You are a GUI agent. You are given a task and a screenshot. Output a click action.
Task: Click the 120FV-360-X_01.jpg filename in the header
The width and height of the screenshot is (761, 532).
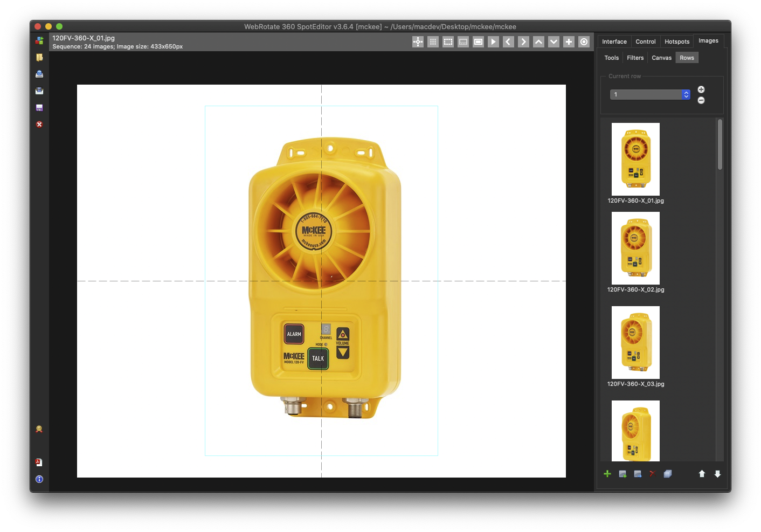point(84,38)
